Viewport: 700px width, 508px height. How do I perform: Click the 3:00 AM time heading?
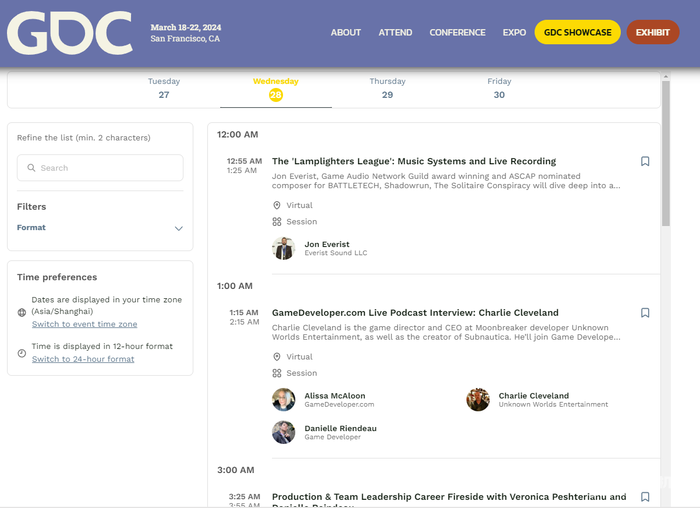[x=236, y=470]
